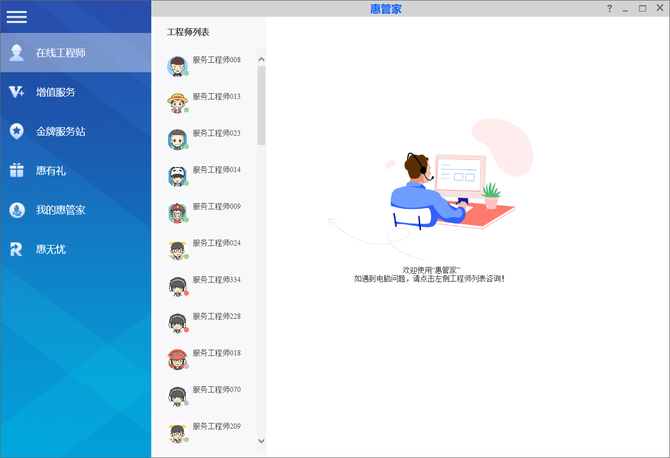Open the hamburger menu icon
670x458 pixels.
(x=17, y=17)
